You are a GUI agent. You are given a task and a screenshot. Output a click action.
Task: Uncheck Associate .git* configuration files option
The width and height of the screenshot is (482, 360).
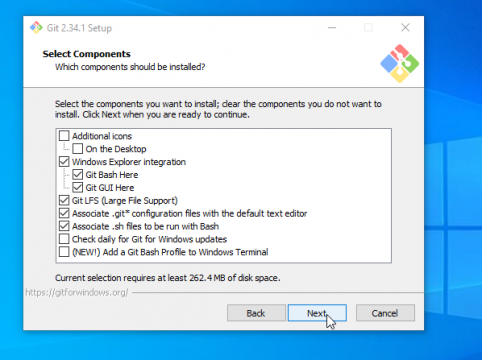[64, 213]
